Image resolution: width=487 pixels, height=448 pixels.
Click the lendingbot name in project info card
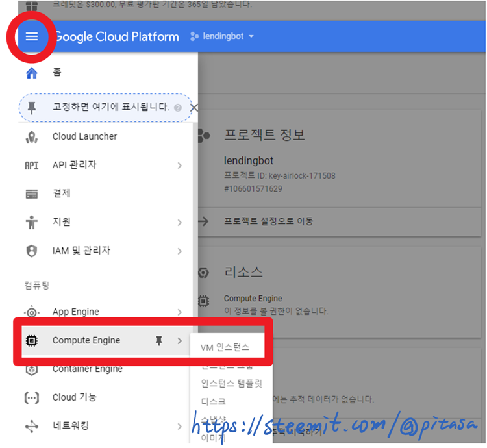pos(249,161)
